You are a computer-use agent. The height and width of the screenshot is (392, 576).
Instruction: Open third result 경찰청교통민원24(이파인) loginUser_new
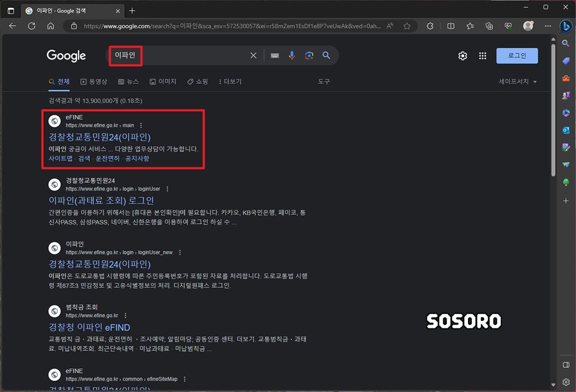click(x=100, y=264)
